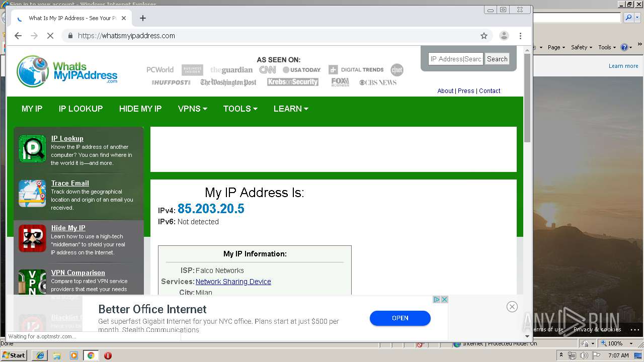Open the IP LOOKUP nav item

80,109
